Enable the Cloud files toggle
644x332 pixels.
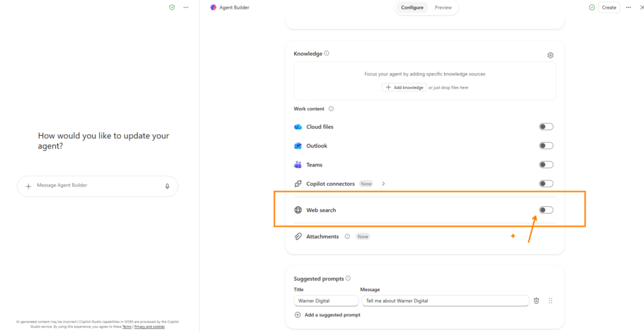pyautogui.click(x=547, y=126)
